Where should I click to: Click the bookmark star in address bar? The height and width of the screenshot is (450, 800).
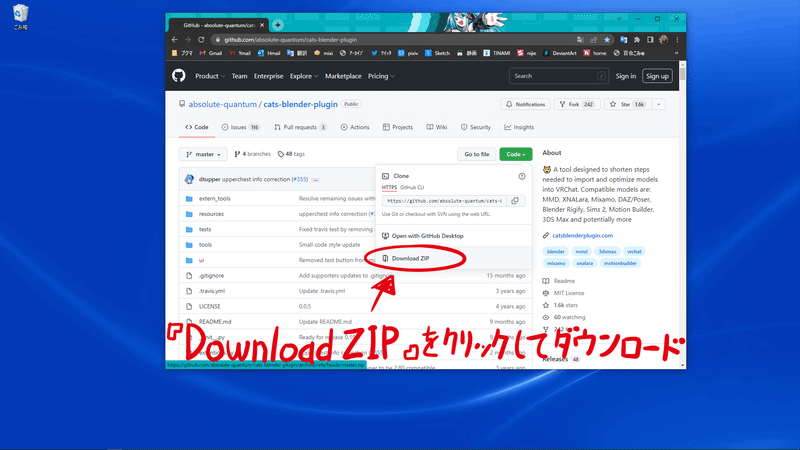tap(607, 39)
